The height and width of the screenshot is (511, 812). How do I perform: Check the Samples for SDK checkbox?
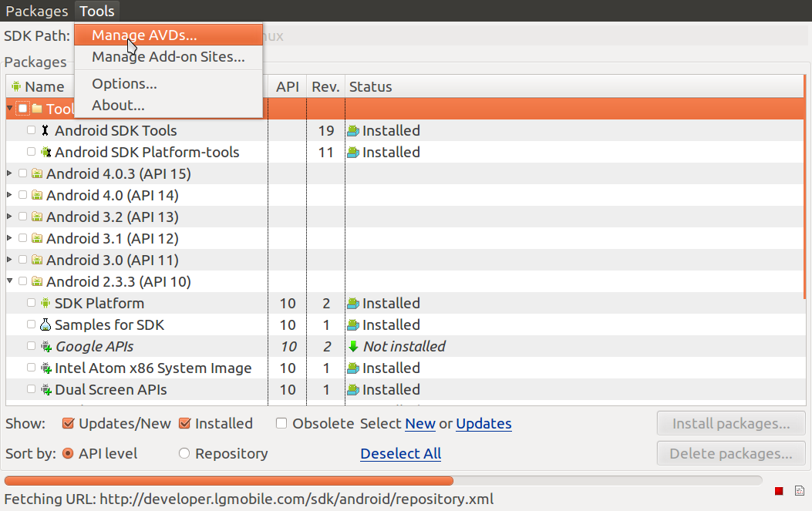pyautogui.click(x=31, y=324)
